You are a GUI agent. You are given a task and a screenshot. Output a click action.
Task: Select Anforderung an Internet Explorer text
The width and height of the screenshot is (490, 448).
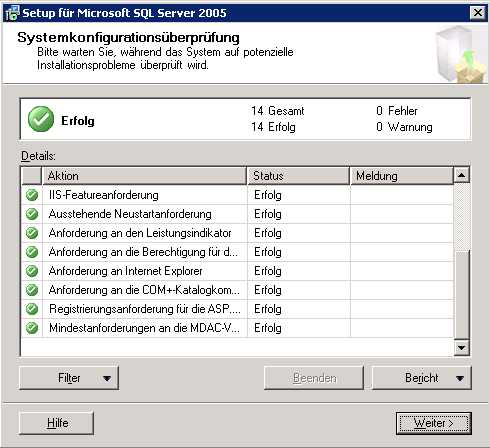coord(126,271)
